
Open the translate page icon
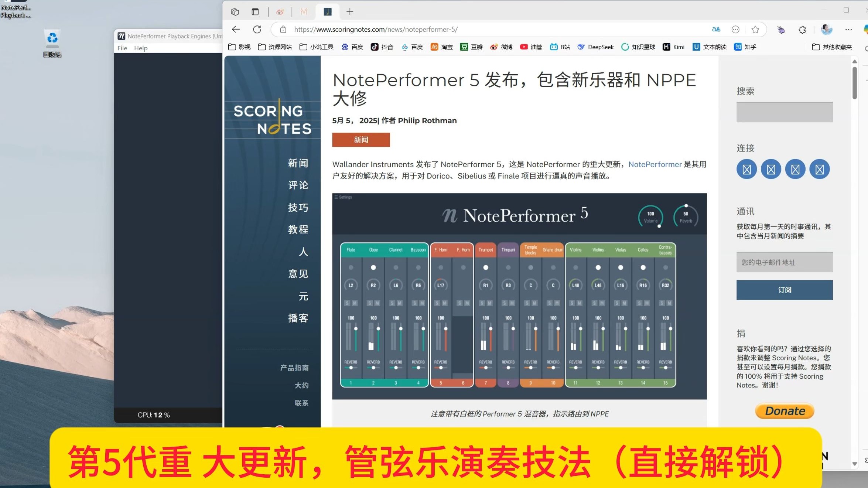[x=716, y=30]
